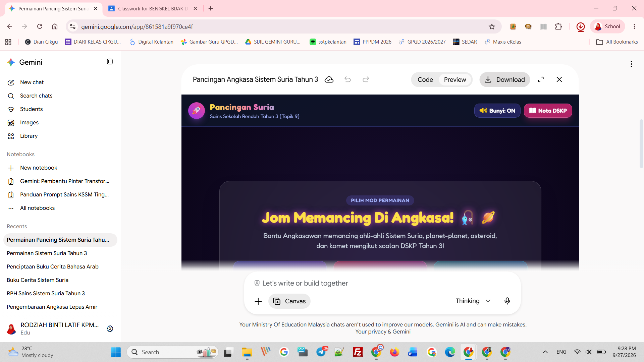
Task: Collapse the Gemini sidebar panel
Action: 110,62
